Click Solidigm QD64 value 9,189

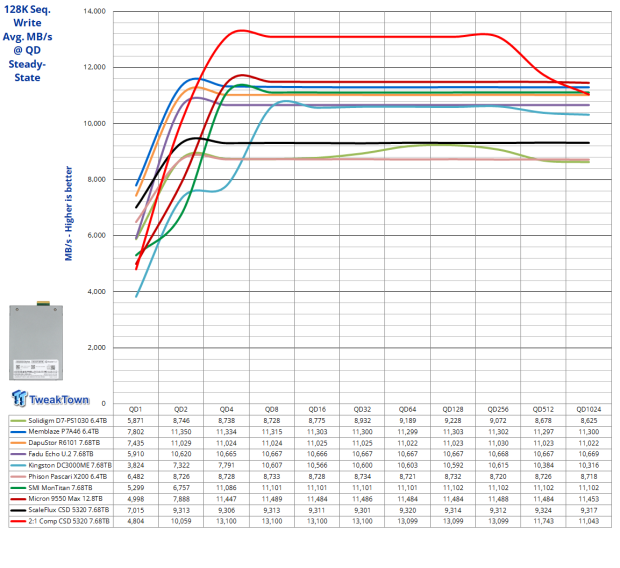tap(407, 421)
